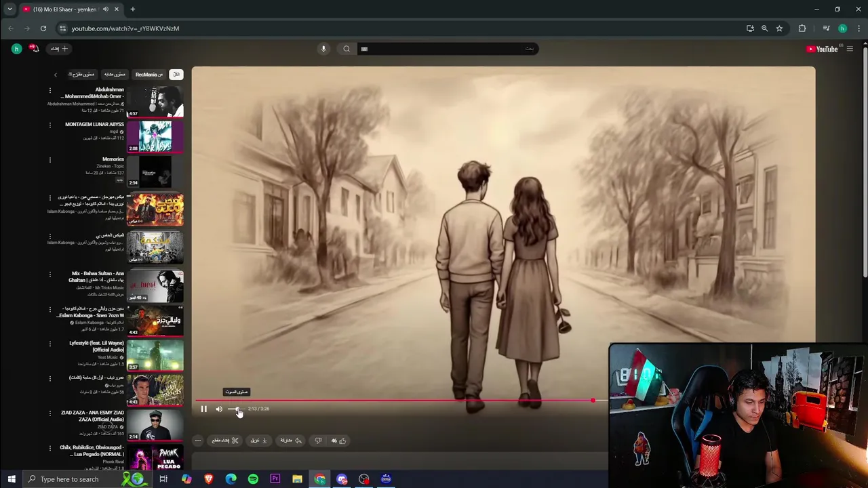Open the media control icon in Chrome toolbar

826,28
